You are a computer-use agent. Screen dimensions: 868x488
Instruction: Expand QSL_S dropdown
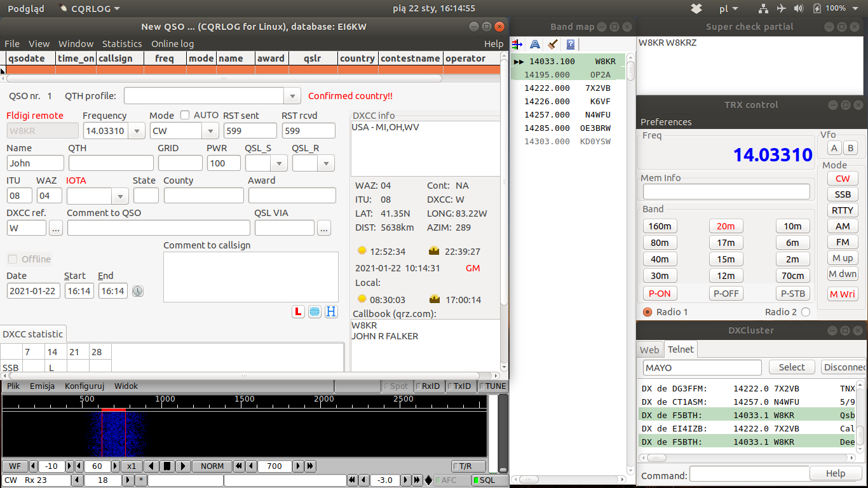pyautogui.click(x=279, y=163)
